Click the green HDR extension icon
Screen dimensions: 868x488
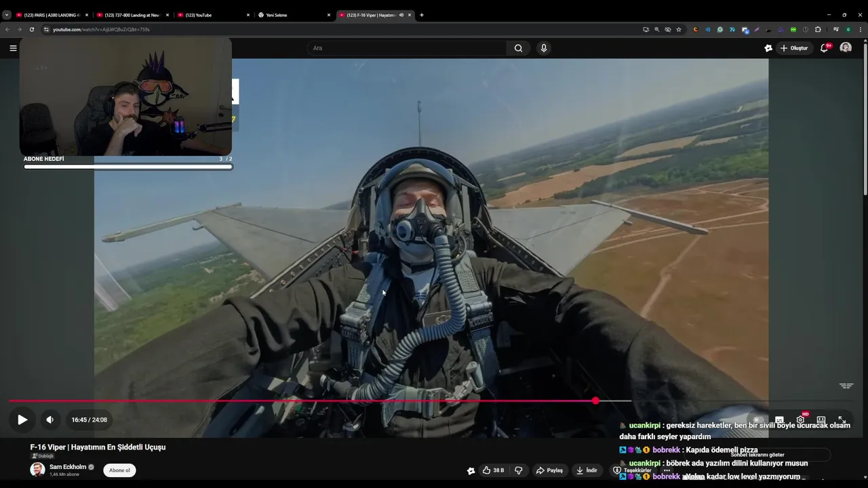coord(793,29)
